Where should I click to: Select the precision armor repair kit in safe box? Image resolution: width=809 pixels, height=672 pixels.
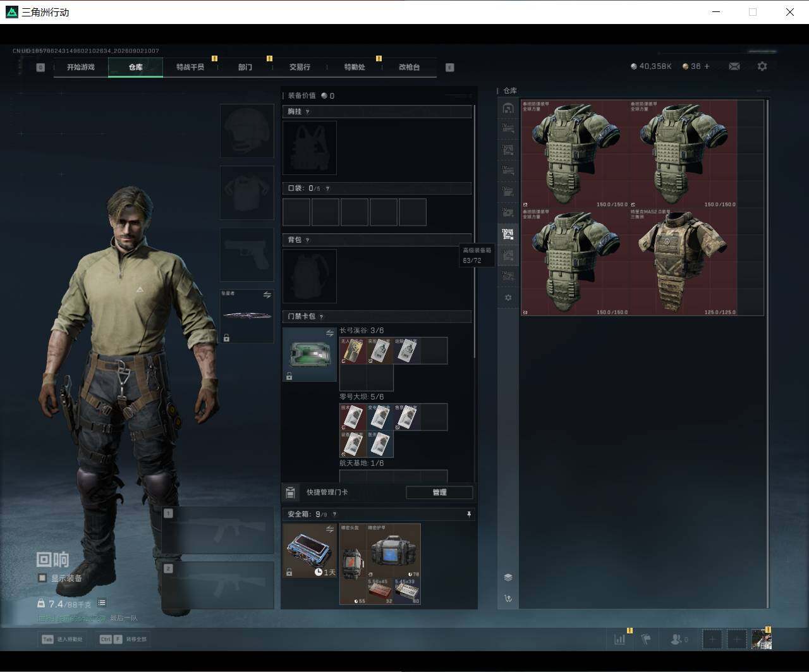pos(394,551)
